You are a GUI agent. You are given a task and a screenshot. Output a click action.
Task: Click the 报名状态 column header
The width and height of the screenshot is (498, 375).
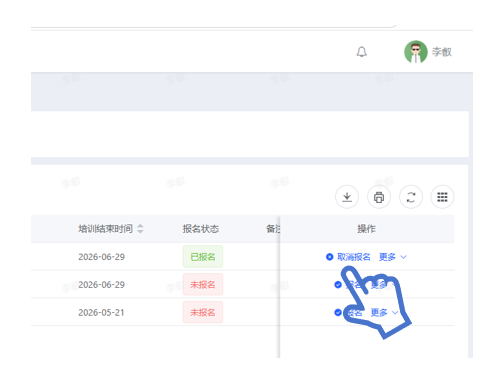pos(201,229)
